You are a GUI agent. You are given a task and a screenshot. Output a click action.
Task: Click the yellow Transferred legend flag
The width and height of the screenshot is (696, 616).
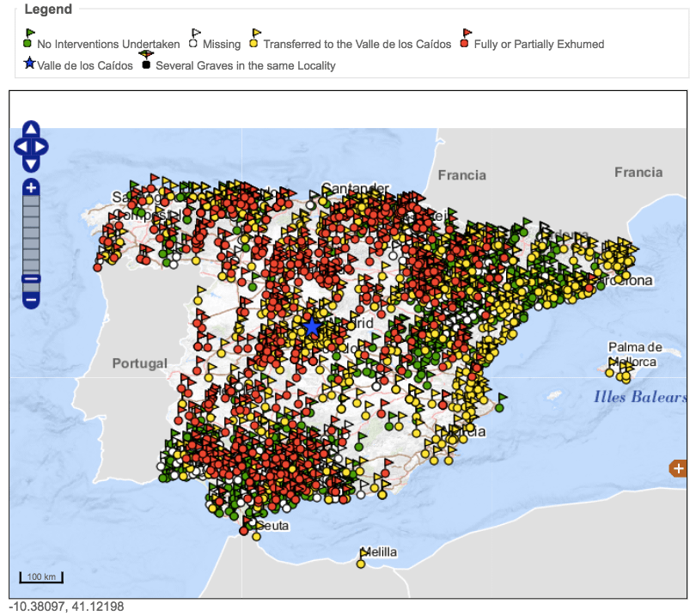[255, 39]
